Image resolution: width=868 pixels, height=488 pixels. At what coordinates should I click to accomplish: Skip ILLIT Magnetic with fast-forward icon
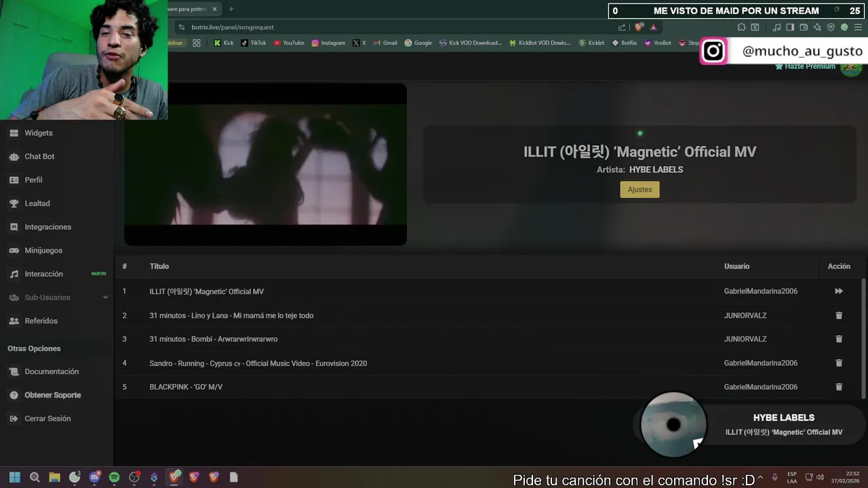(x=839, y=291)
